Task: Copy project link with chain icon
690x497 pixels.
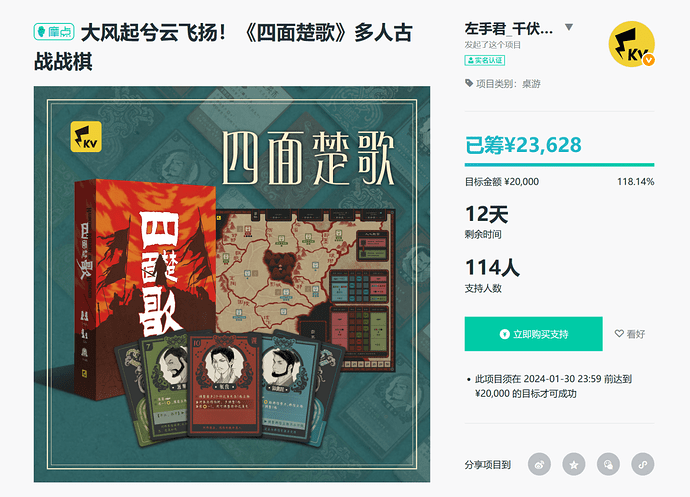Action: pos(643,464)
